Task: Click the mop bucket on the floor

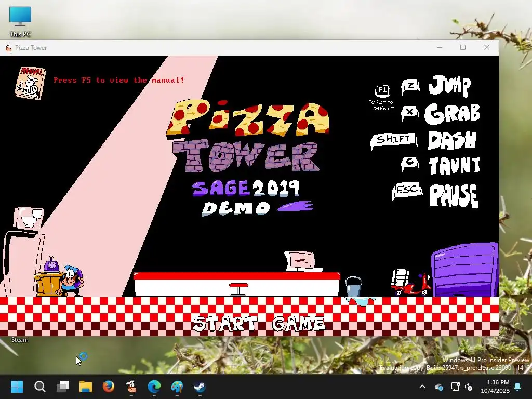Action: coord(354,287)
